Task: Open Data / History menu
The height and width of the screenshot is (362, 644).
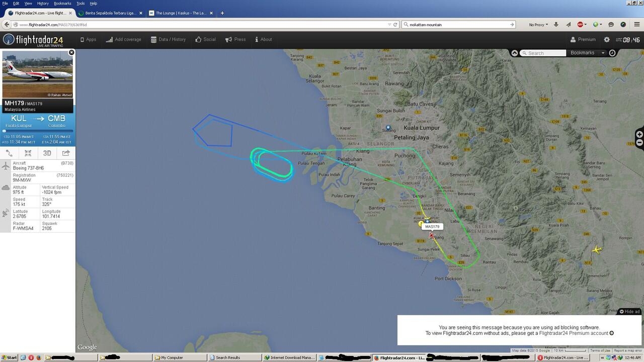Action: click(168, 39)
